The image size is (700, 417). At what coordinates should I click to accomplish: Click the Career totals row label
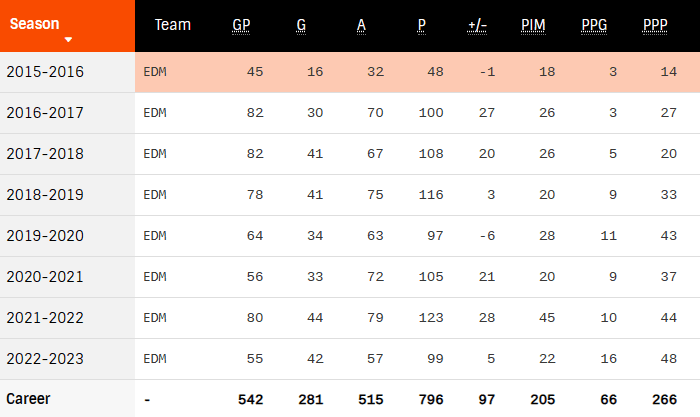[28, 399]
